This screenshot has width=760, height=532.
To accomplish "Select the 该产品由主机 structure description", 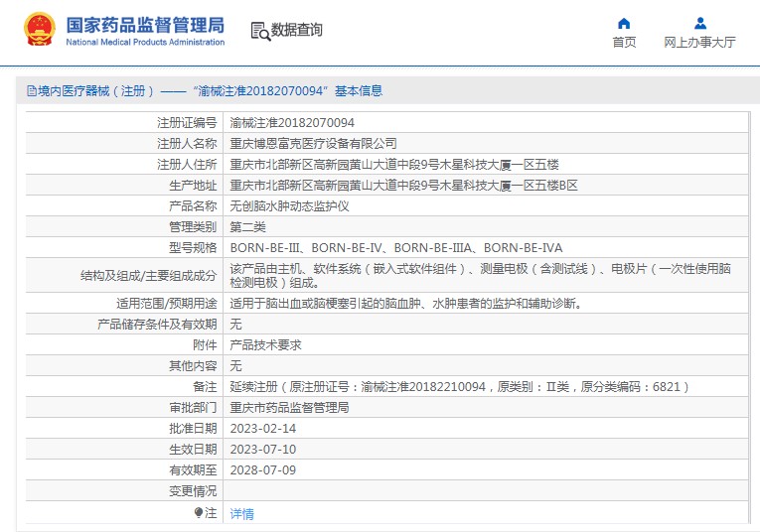I will tap(480, 275).
